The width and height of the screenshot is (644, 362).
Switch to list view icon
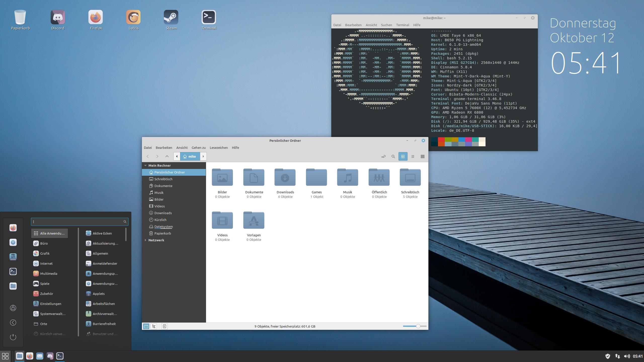click(413, 156)
